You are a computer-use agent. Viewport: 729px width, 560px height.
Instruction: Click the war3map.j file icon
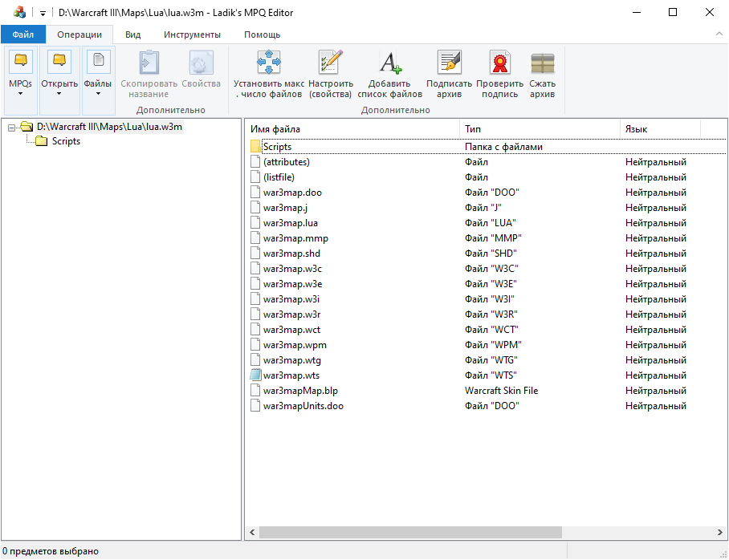(x=255, y=207)
